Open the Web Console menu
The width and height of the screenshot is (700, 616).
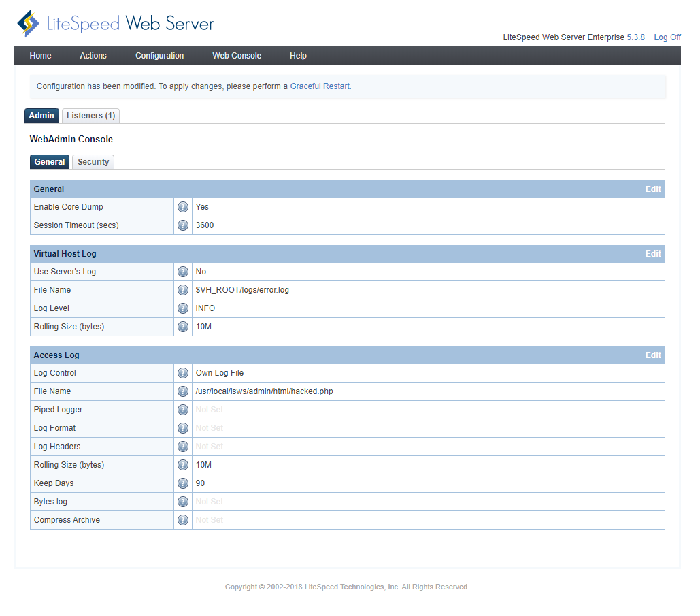237,56
